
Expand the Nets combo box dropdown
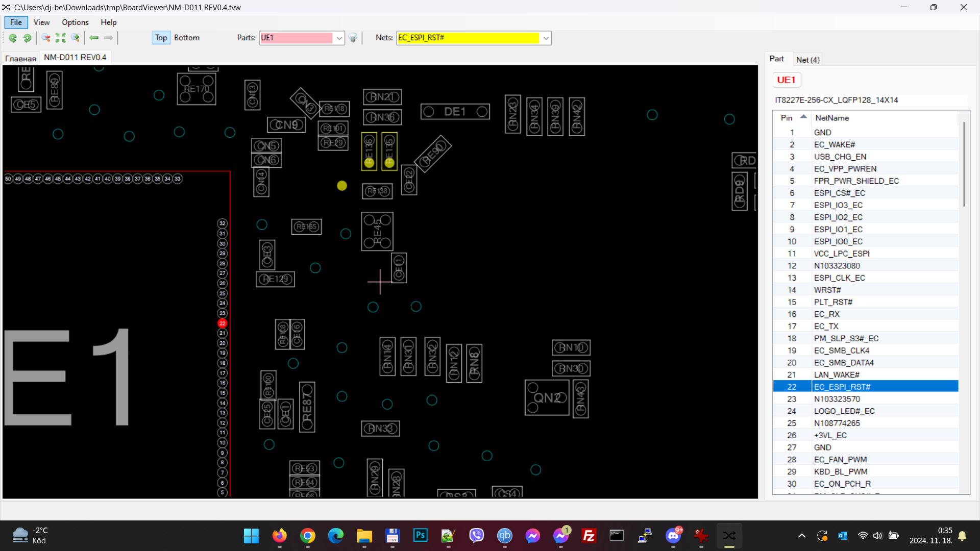pyautogui.click(x=546, y=38)
